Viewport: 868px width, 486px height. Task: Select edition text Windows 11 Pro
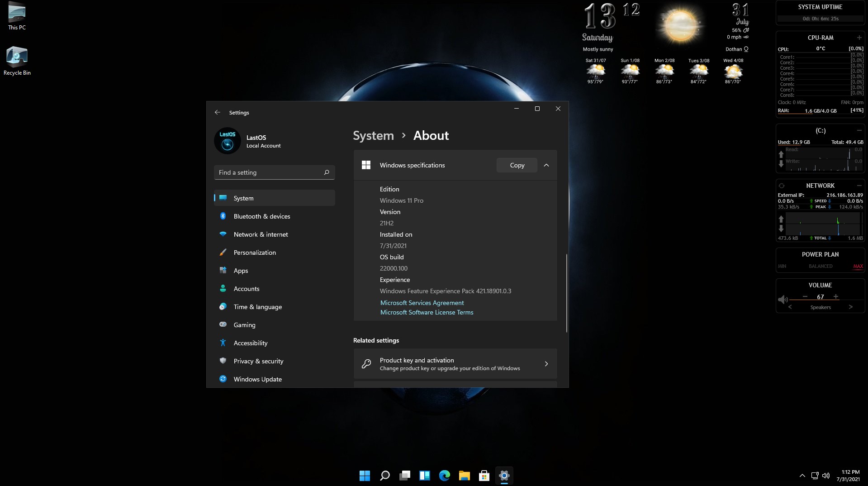[402, 200]
